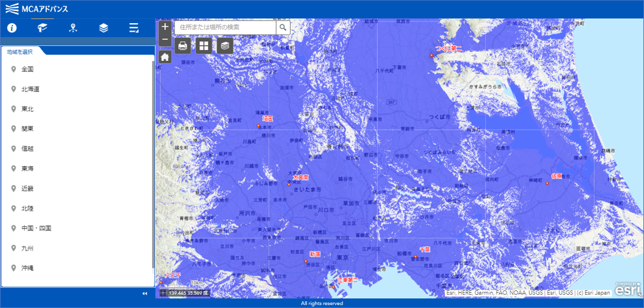Viewport: 644px width, 308px height.
Task: Open the base station location icon
Action: coord(73,28)
